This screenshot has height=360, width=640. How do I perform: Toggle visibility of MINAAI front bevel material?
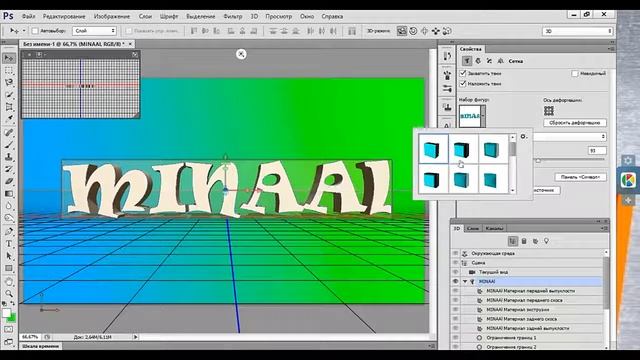[455, 300]
